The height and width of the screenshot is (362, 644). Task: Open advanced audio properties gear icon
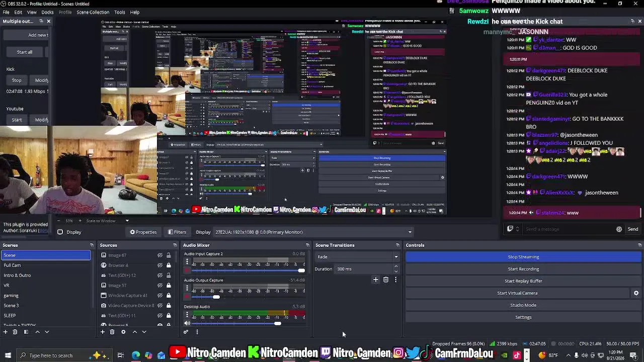[x=186, y=332]
